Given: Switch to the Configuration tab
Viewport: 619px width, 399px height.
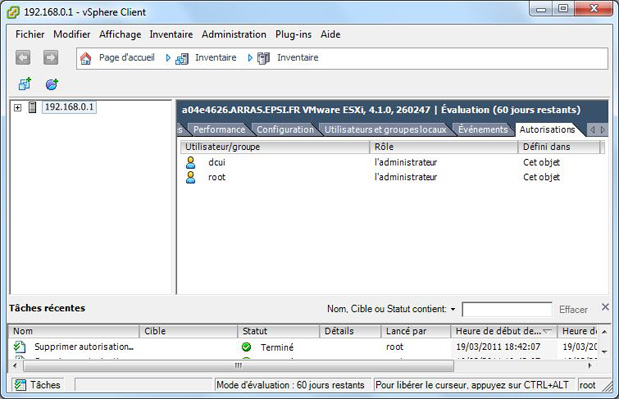Looking at the screenshot, I should 285,129.
